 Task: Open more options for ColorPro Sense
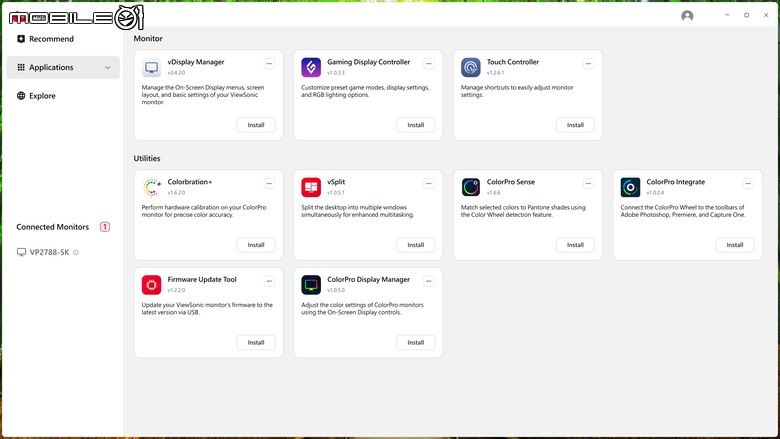click(588, 183)
